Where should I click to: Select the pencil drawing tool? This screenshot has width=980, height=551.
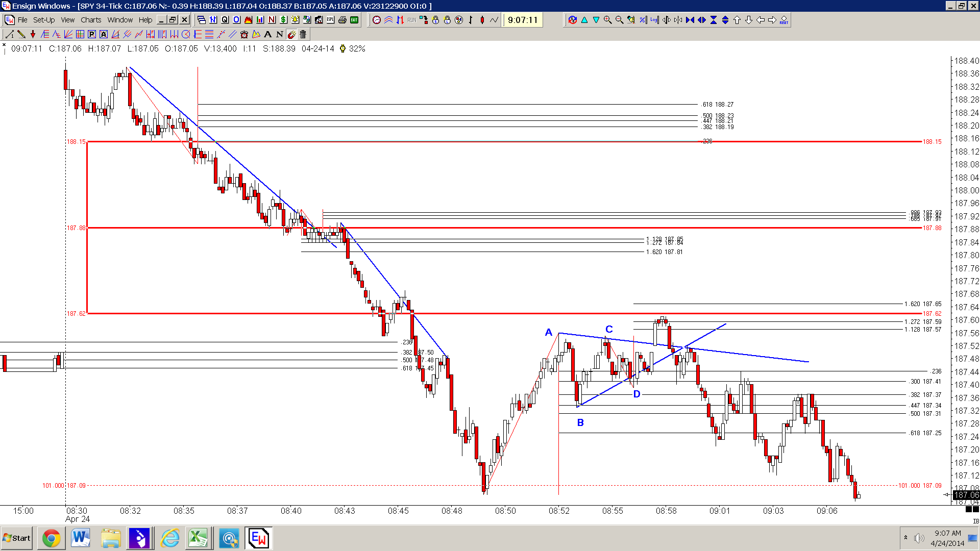(21, 34)
